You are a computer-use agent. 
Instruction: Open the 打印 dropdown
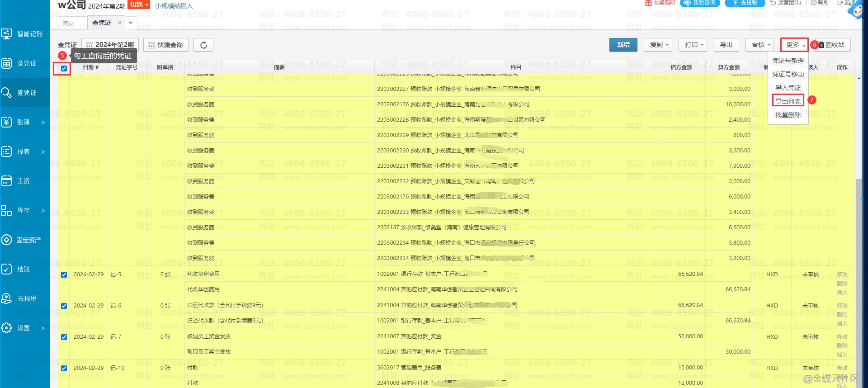click(x=693, y=45)
